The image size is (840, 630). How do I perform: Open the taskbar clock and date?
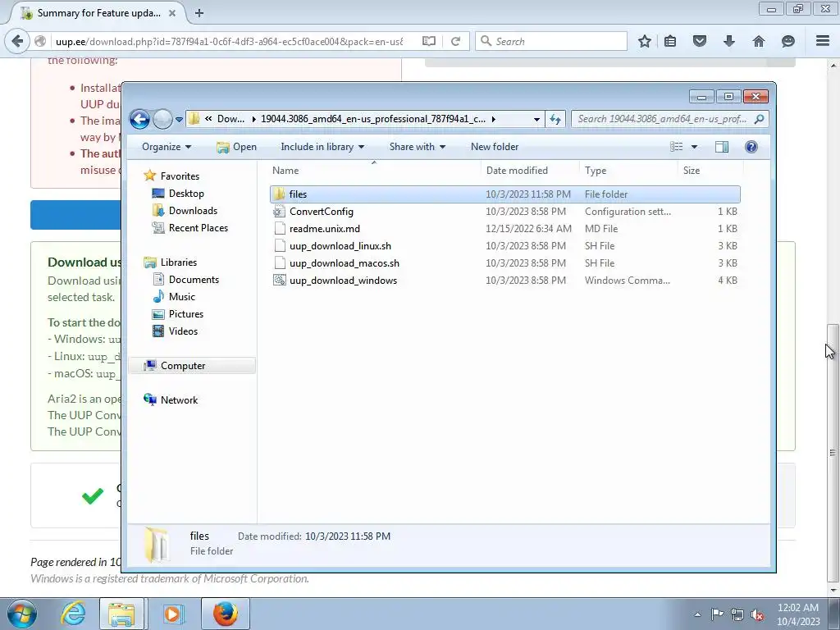tap(798, 614)
